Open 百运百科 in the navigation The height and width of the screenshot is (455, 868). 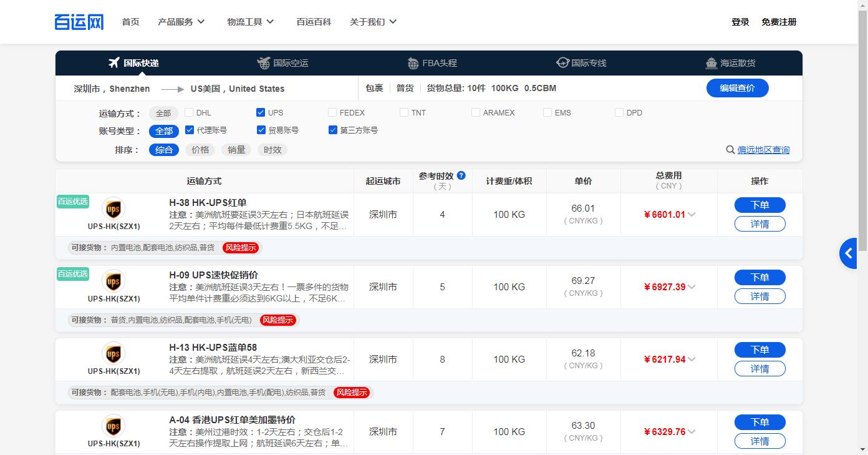[314, 22]
